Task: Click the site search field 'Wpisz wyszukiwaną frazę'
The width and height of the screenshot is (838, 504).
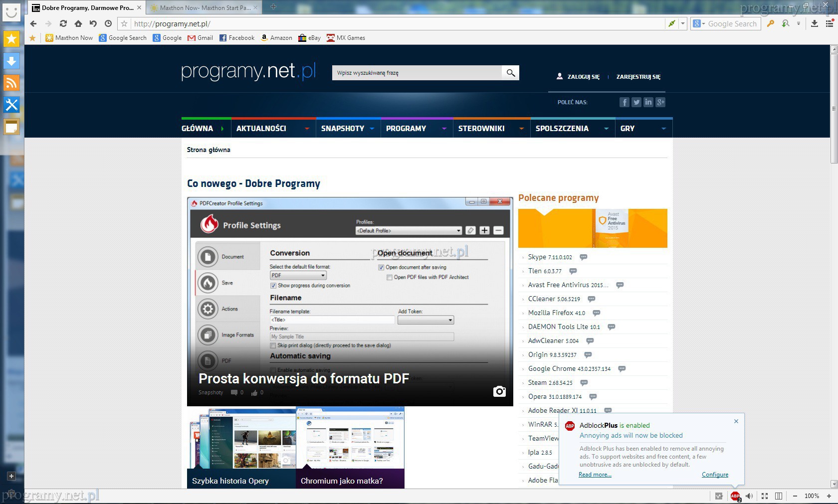Action: coord(417,73)
